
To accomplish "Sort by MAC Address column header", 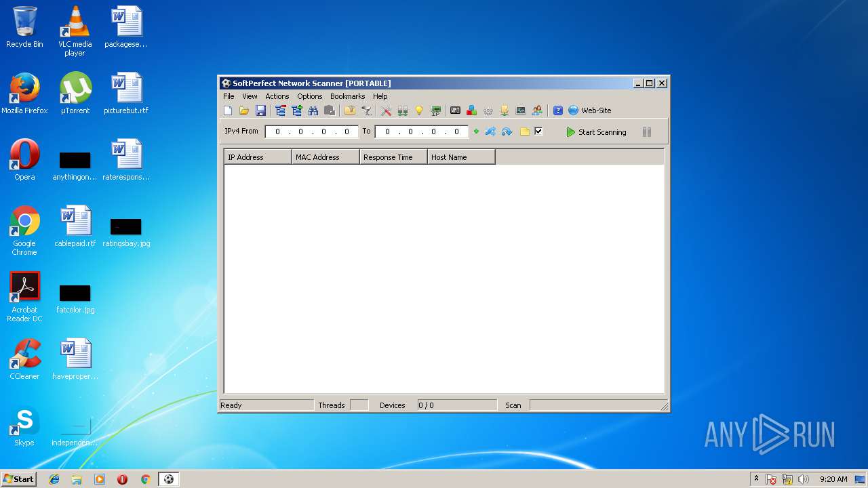I will coord(326,157).
